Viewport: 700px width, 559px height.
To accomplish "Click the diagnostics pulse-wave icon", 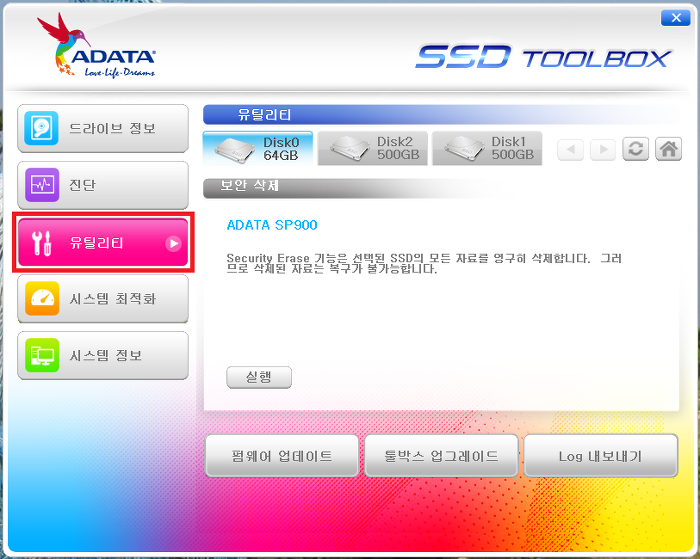I will 42,185.
